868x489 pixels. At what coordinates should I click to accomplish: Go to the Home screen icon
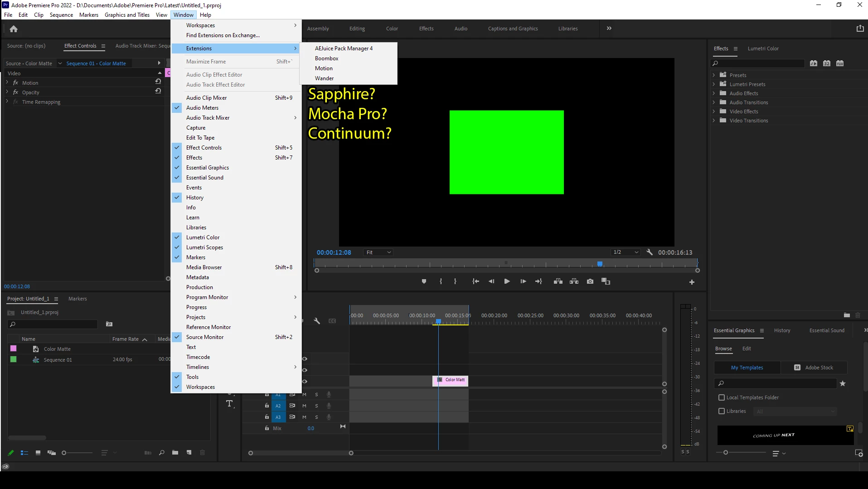click(x=14, y=29)
